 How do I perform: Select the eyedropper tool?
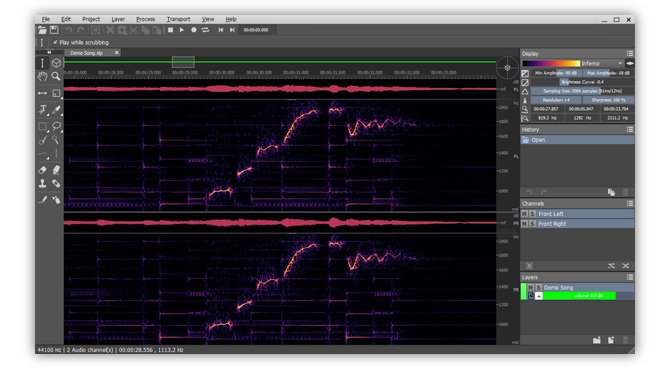[x=56, y=110]
